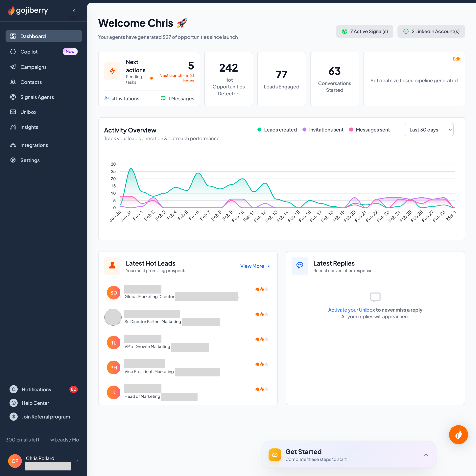Select the Dashboard grid icon in sidebar
Screen dimensions: 476x476
pyautogui.click(x=13, y=36)
